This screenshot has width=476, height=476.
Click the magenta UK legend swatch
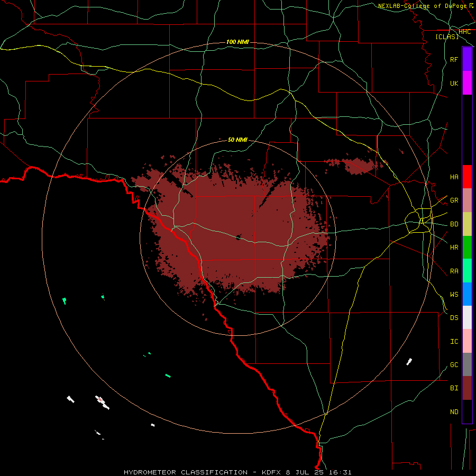pyautogui.click(x=467, y=83)
